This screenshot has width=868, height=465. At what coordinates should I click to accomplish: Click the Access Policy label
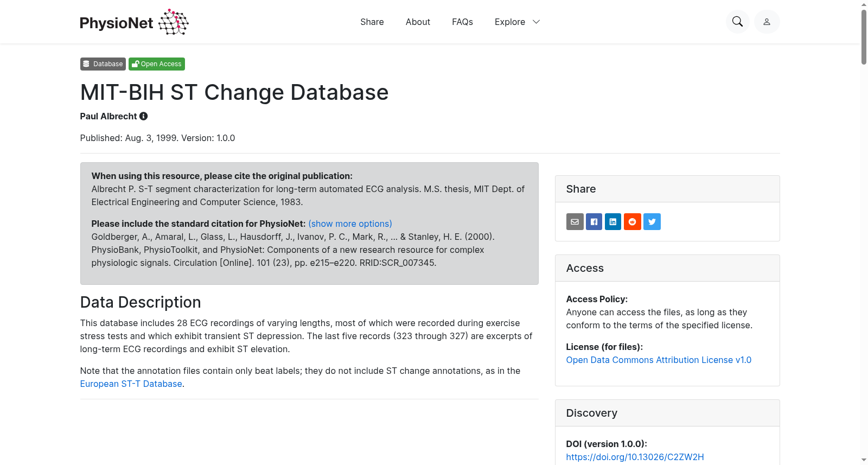click(x=597, y=299)
